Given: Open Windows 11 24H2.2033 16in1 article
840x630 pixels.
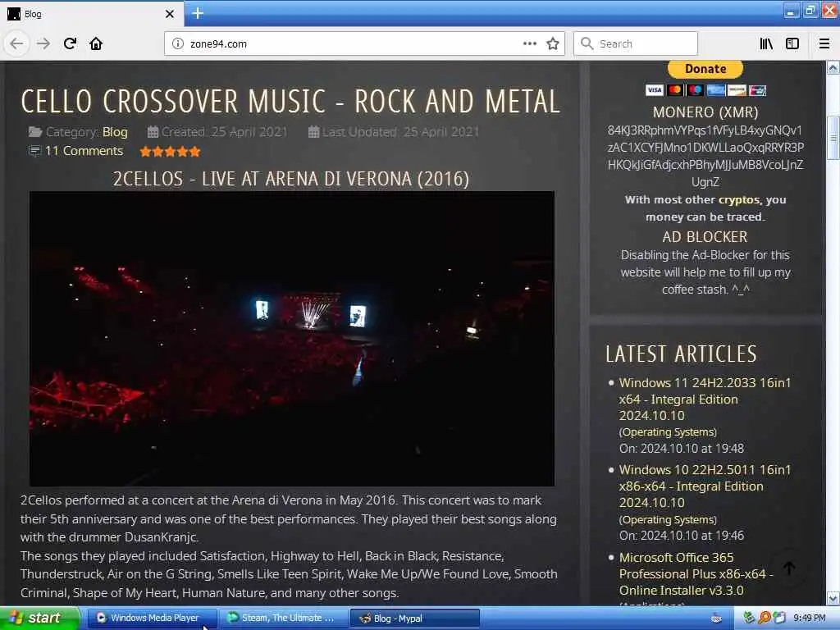Looking at the screenshot, I should click(x=705, y=399).
